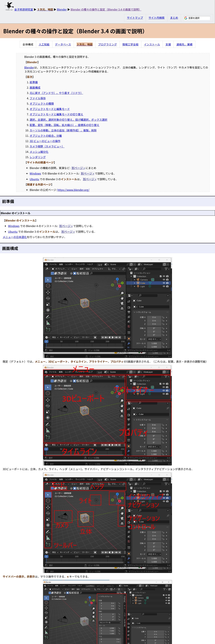Viewport: 215px width, 644px height.
Task: In the top Blender screenshot, open the ファイル menu
Action: [53, 264]
